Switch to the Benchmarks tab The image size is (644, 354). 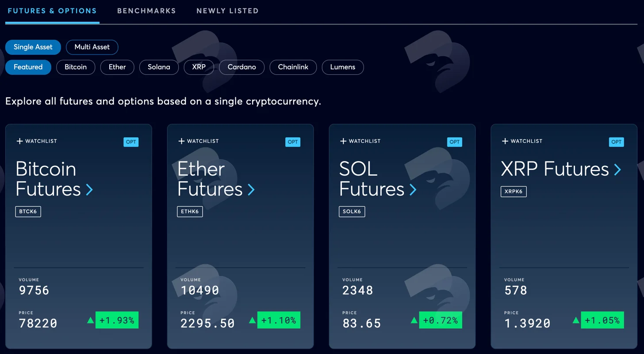146,11
